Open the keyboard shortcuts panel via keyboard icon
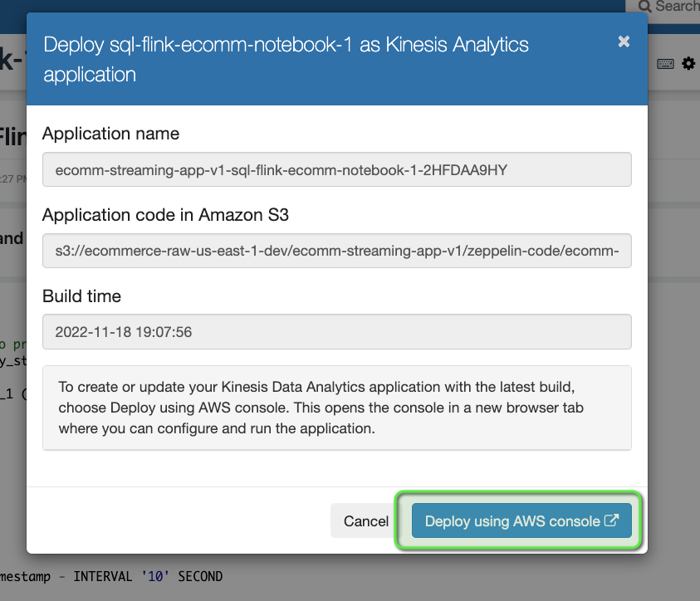Screen dimensions: 700x601 click(x=665, y=63)
